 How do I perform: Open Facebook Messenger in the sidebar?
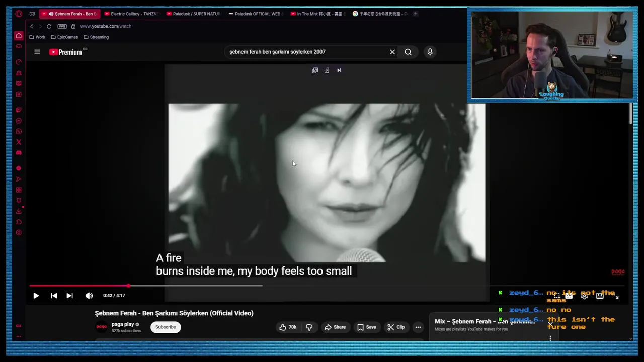tap(19, 121)
